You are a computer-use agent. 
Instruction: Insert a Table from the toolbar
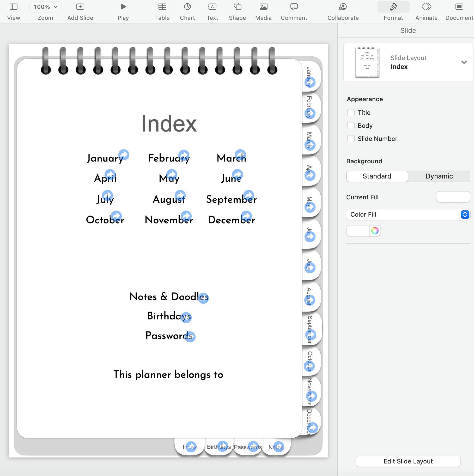click(162, 7)
